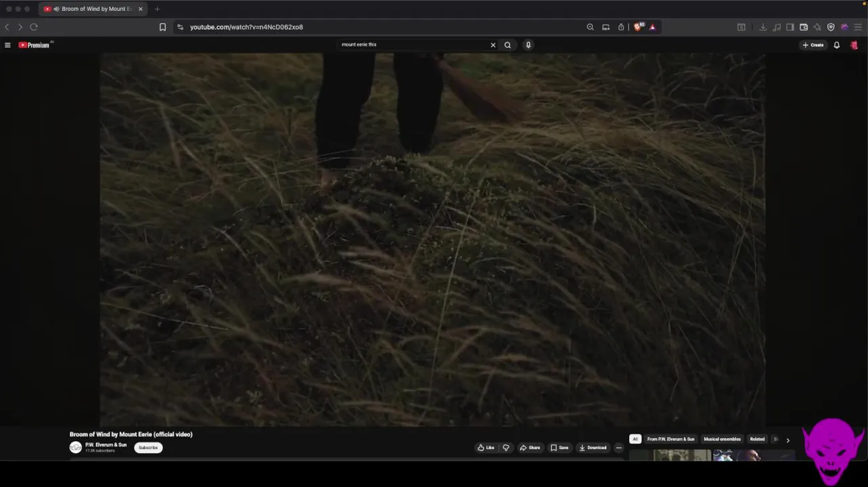Image resolution: width=868 pixels, height=487 pixels.
Task: Open Brave Rewards triangle icon
Action: click(x=652, y=27)
